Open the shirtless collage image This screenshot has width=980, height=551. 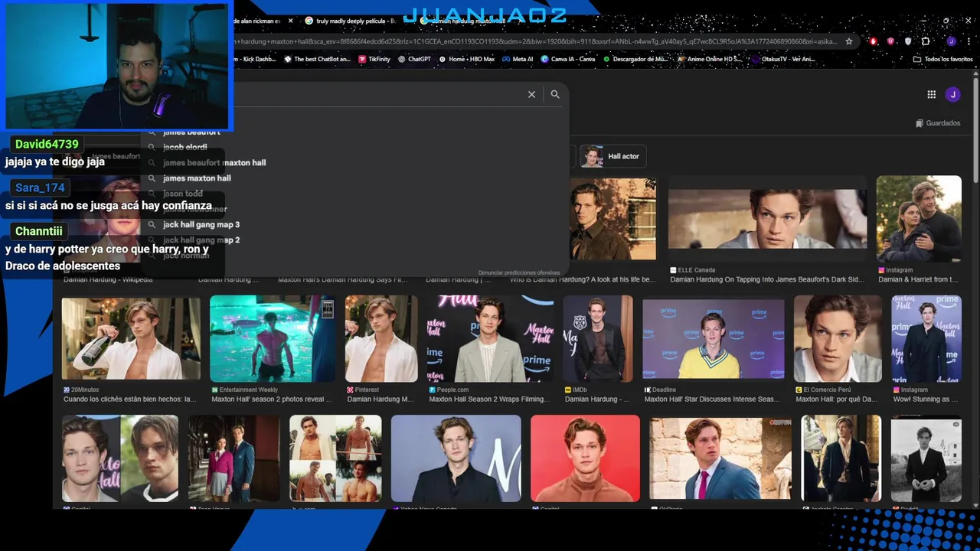335,458
